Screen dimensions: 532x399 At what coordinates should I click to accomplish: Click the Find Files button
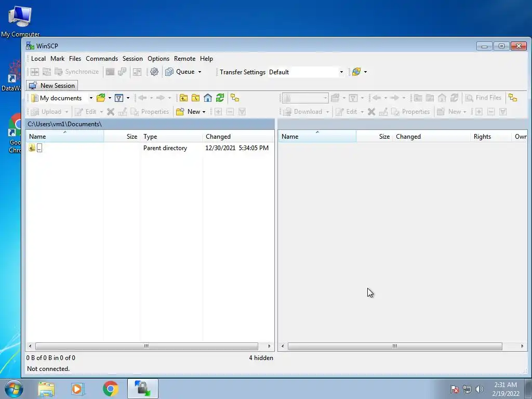click(x=483, y=98)
